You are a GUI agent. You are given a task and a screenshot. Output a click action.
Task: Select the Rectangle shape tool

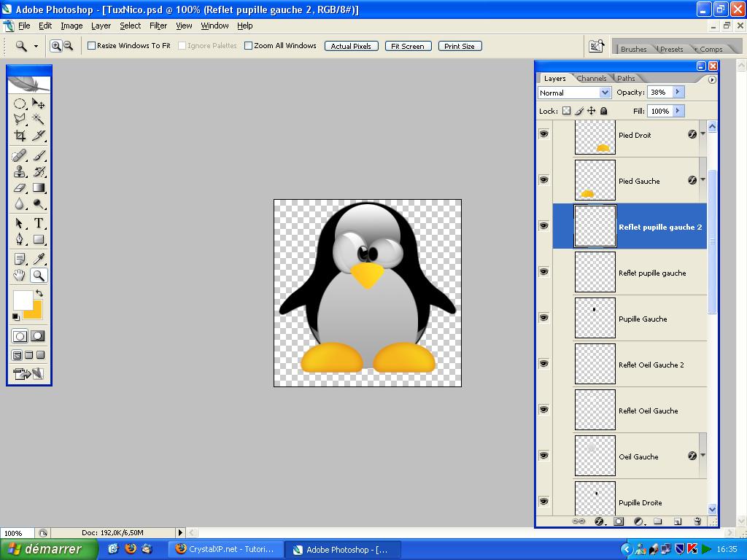[38, 238]
